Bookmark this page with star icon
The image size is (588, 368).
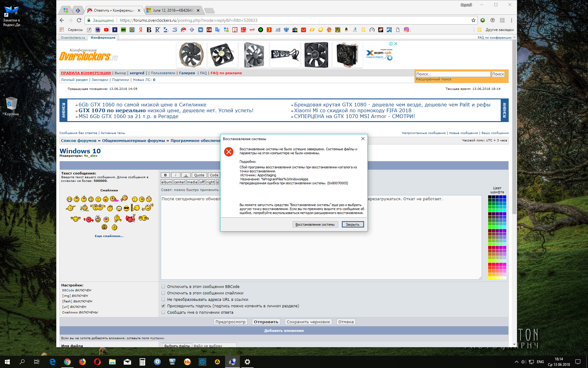tap(473, 20)
